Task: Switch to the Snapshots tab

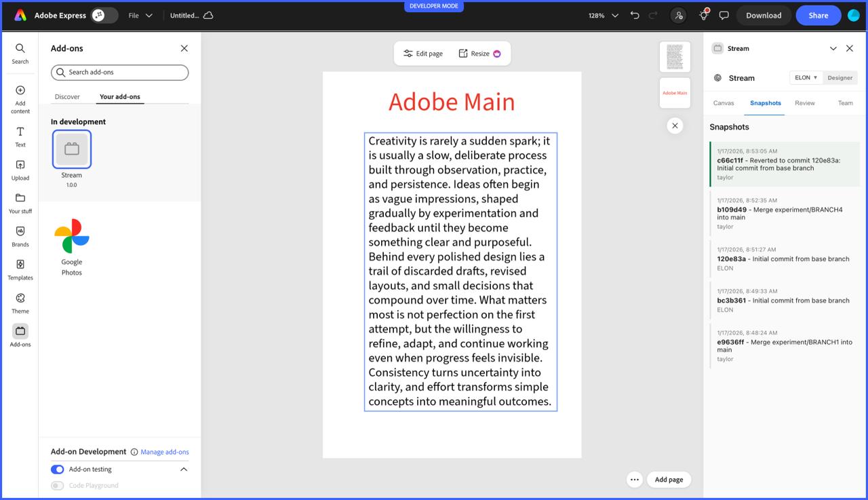Action: (766, 103)
